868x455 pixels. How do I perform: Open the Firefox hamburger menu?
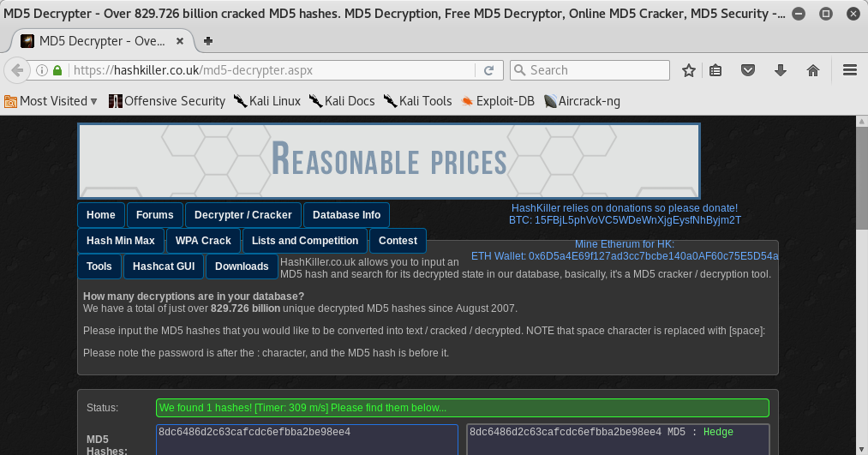pyautogui.click(x=850, y=70)
